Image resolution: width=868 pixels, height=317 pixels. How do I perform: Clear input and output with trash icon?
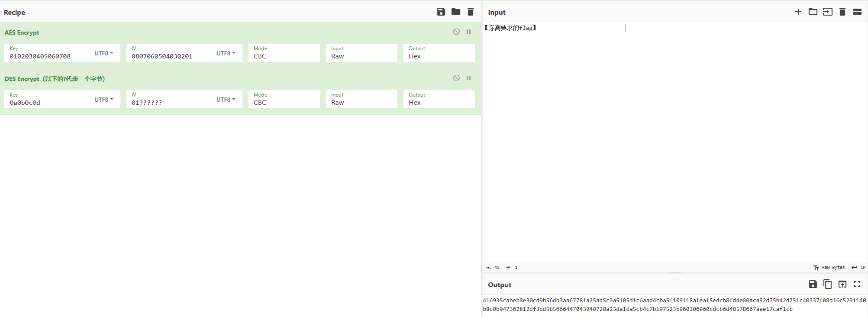point(842,12)
